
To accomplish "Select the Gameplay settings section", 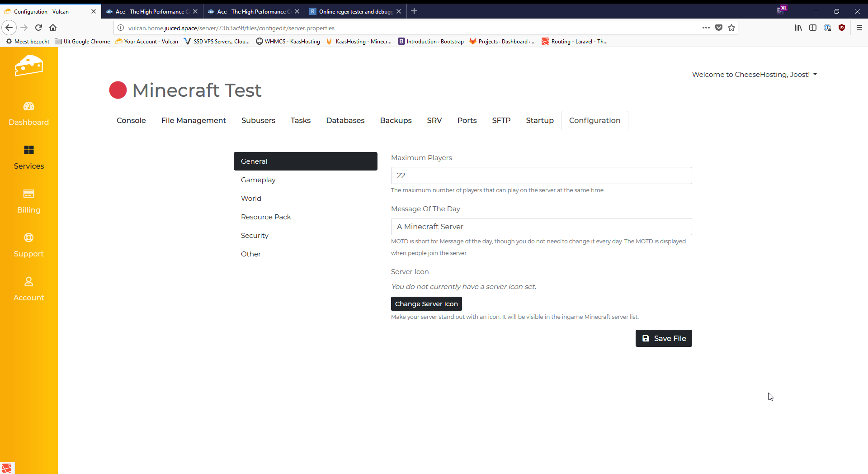I will (x=258, y=180).
